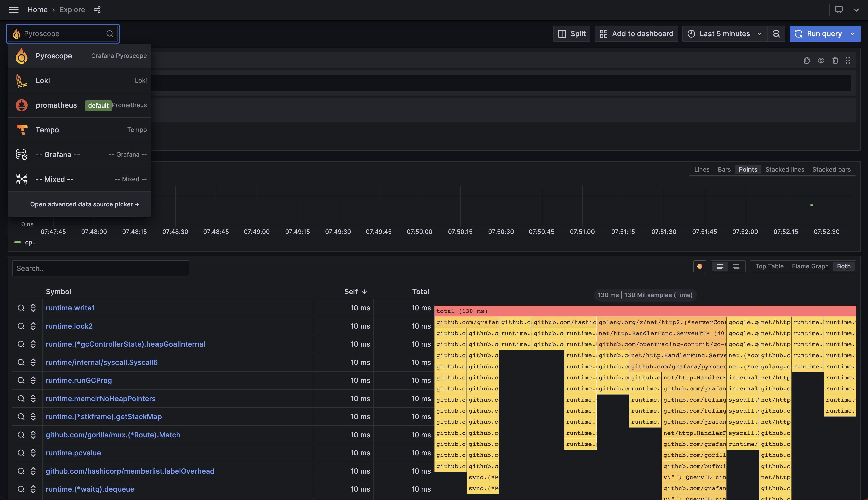Click the Prometheus datasource icon

point(21,105)
